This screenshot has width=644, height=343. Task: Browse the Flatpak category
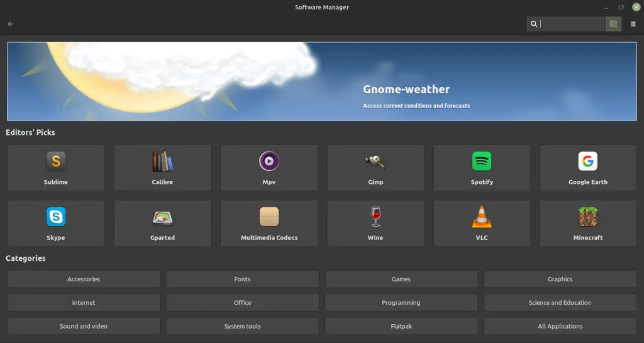(401, 326)
